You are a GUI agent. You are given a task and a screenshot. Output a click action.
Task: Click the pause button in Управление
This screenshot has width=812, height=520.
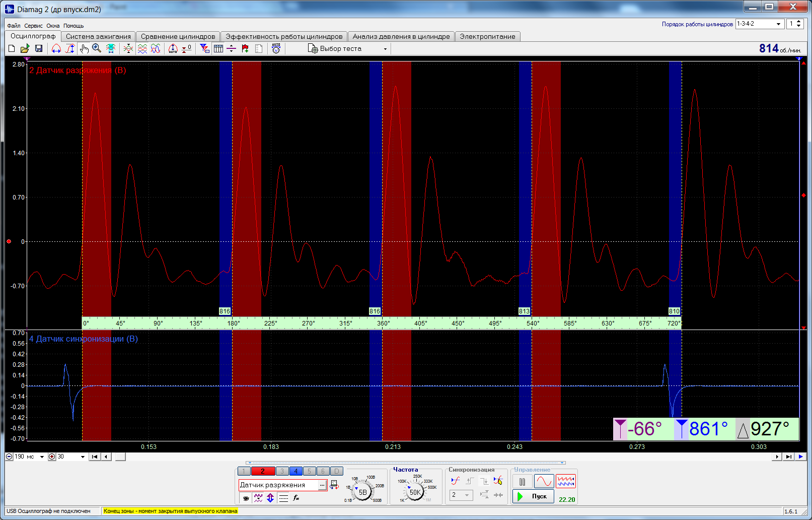(x=523, y=482)
